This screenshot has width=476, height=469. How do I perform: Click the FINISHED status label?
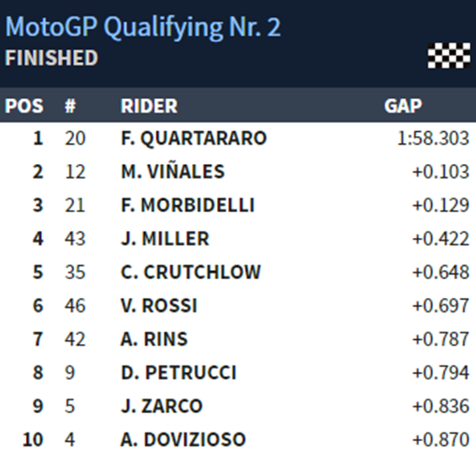point(51,58)
